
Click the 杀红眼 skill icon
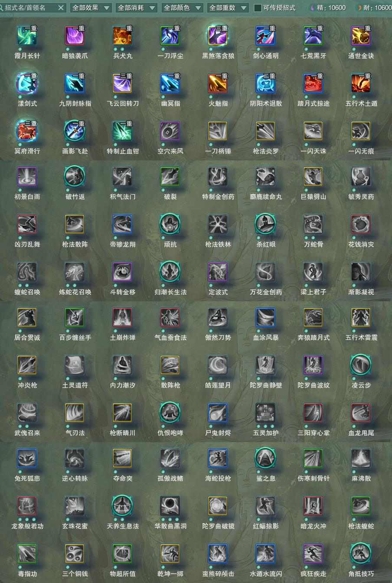[x=265, y=224]
